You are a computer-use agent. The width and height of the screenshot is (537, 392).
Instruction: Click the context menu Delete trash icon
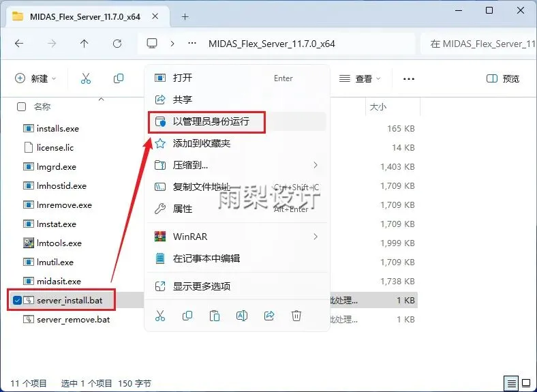point(296,316)
